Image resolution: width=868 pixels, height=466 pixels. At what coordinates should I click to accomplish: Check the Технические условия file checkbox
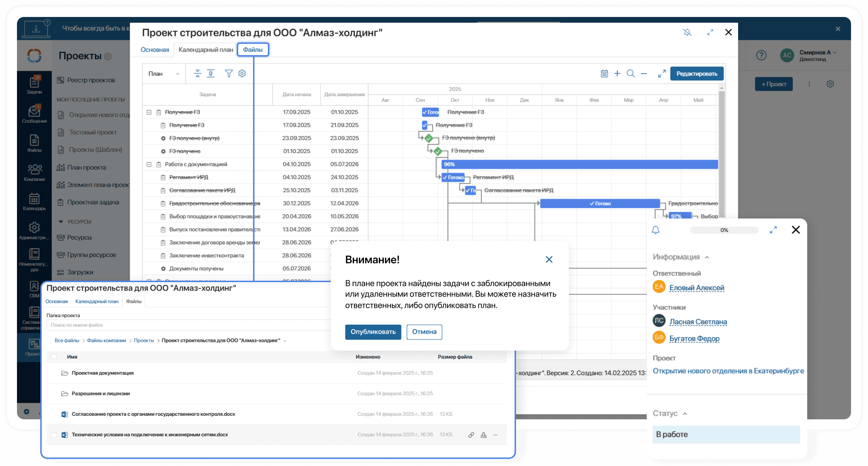(54, 435)
